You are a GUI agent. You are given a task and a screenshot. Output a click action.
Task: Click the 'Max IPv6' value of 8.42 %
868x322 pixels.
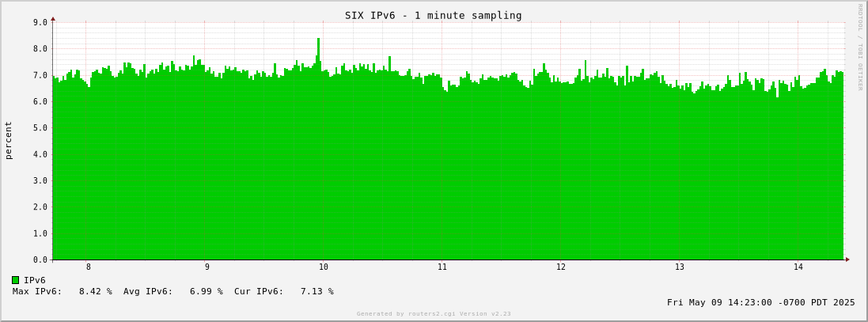coord(95,291)
